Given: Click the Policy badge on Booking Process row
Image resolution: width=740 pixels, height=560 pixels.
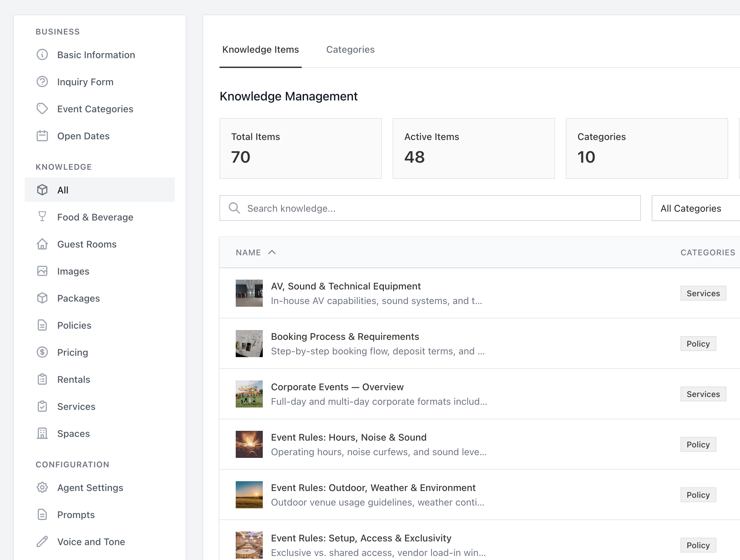Looking at the screenshot, I should pos(698,343).
